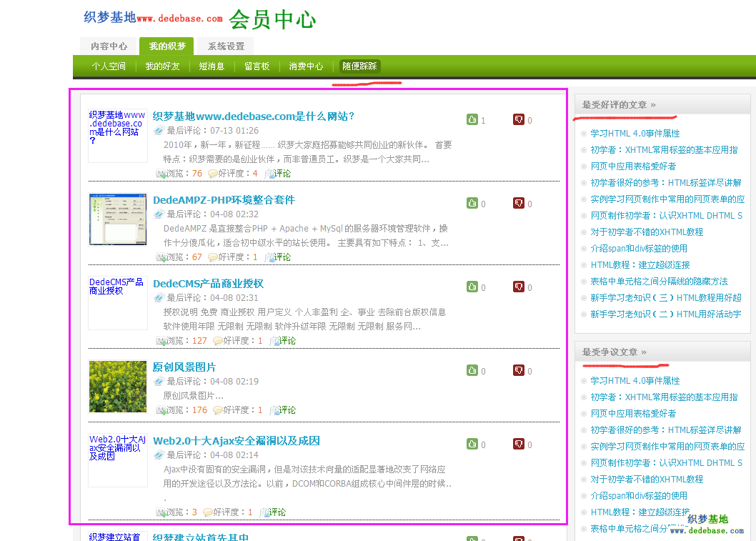Click the 浏览 view icon in DedeAMPZ row

coord(161,257)
